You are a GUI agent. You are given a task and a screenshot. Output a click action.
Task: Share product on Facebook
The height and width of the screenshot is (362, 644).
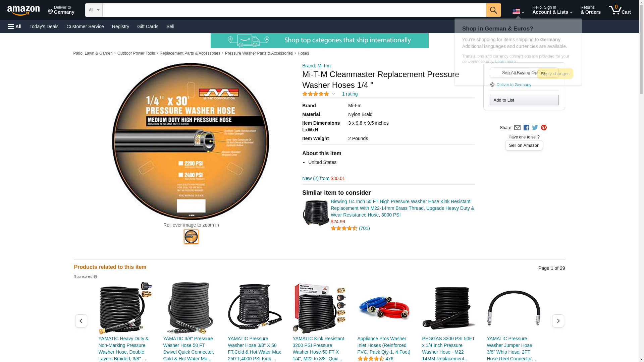click(526, 128)
